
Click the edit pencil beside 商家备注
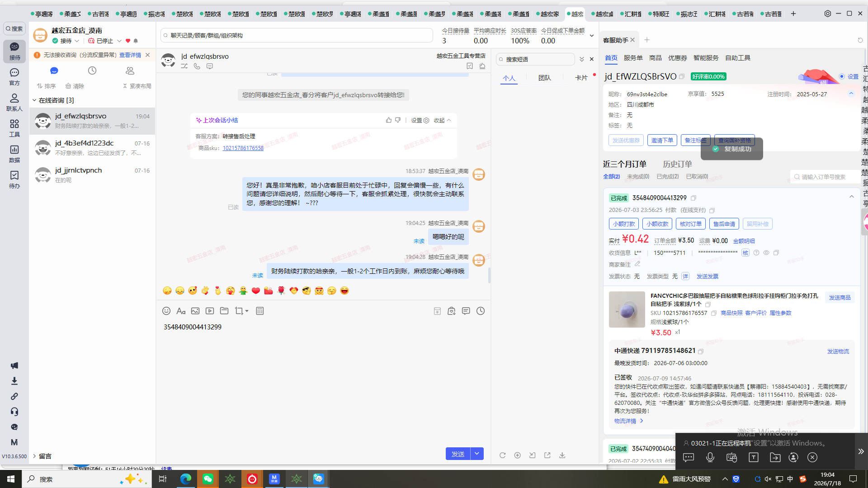[637, 264]
